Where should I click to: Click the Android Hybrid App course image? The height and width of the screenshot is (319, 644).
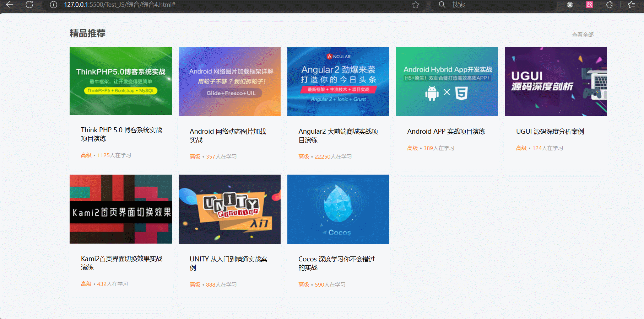point(447,81)
